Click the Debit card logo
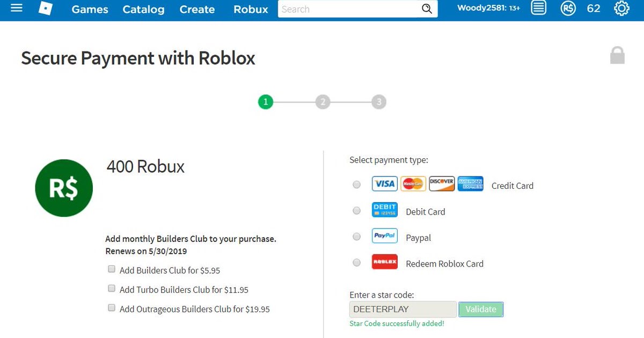Image resolution: width=644 pixels, height=338 pixels. tap(385, 210)
